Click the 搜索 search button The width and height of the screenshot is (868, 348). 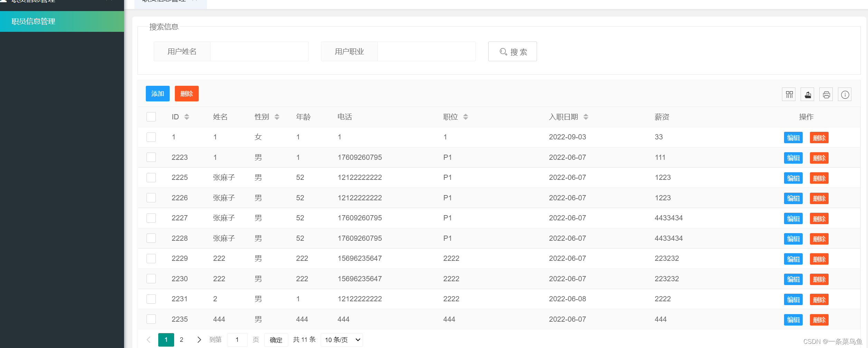[x=512, y=52]
